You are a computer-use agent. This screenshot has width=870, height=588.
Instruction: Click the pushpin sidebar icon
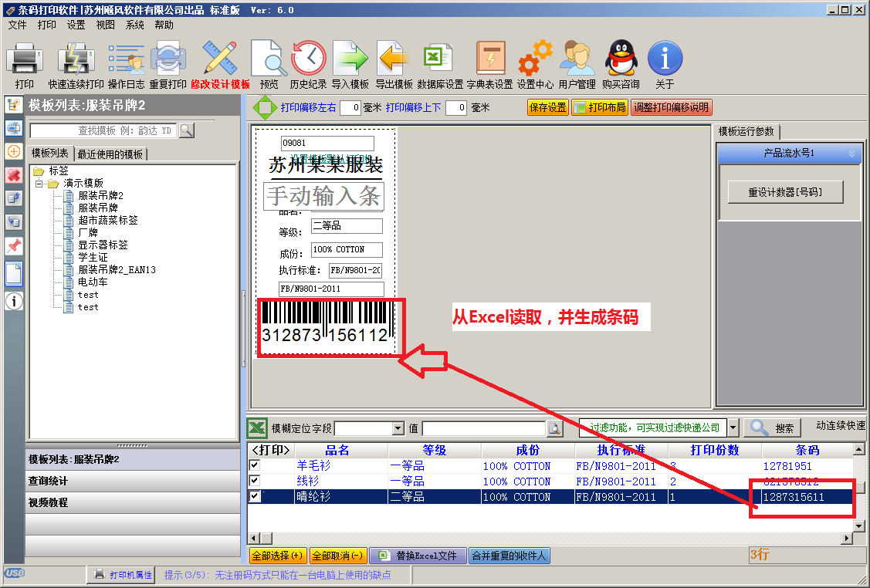click(14, 245)
